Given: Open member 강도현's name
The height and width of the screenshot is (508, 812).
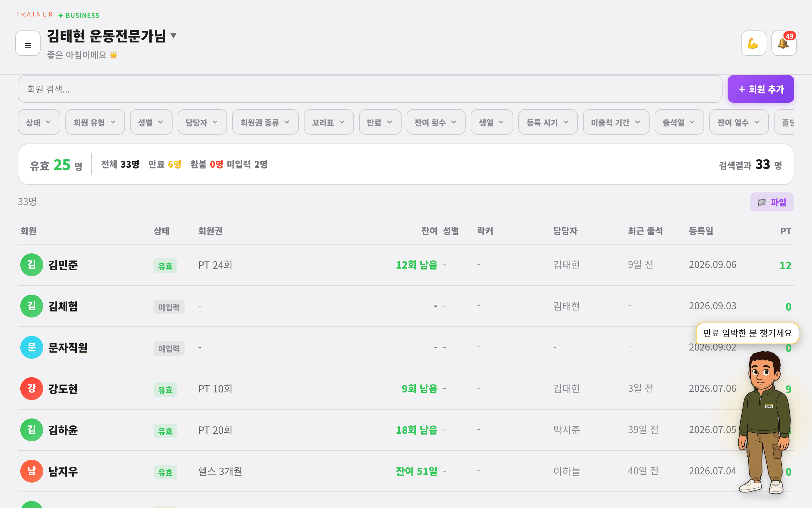Looking at the screenshot, I should [63, 389].
